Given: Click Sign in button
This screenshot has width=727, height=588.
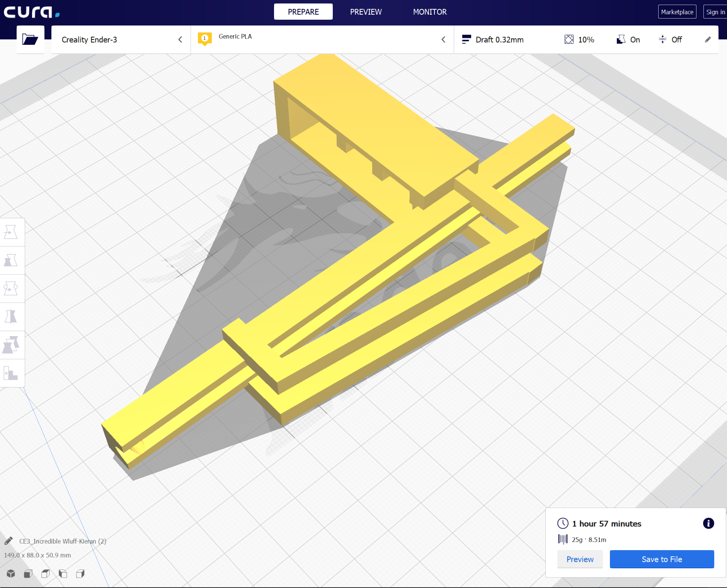Looking at the screenshot, I should pyautogui.click(x=715, y=12).
